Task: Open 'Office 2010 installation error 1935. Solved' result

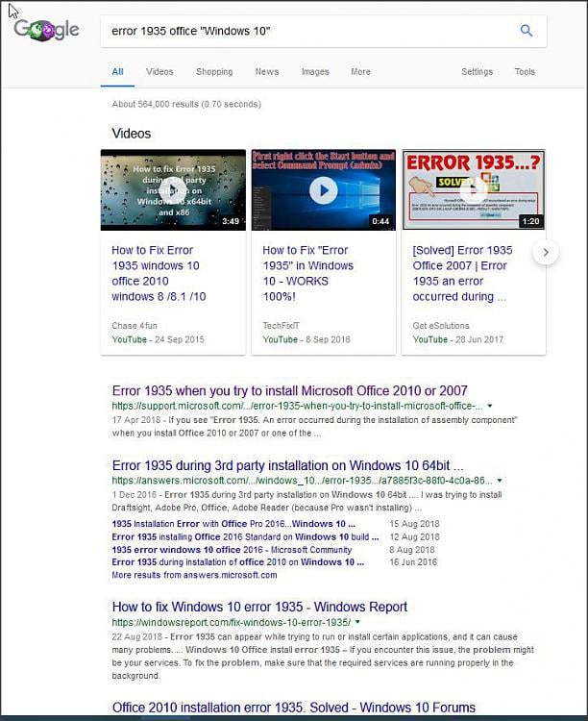Action: pyautogui.click(x=294, y=708)
